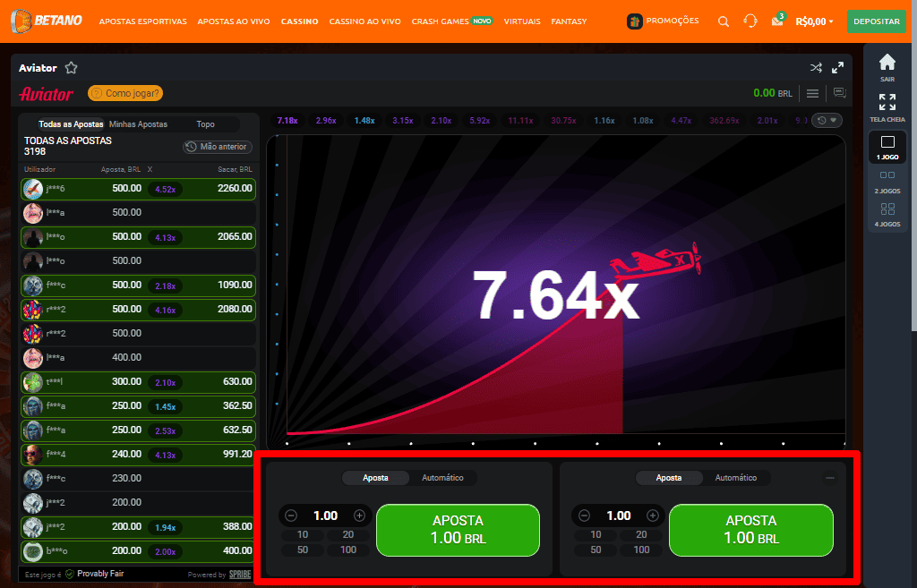Open Crash Games menu item
This screenshot has height=588, width=917.
[x=452, y=21]
